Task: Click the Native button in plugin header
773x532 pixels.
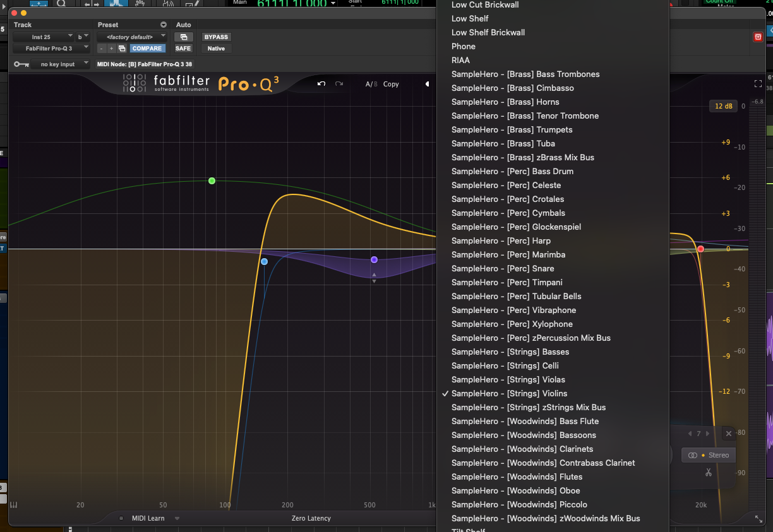Action: pyautogui.click(x=216, y=49)
